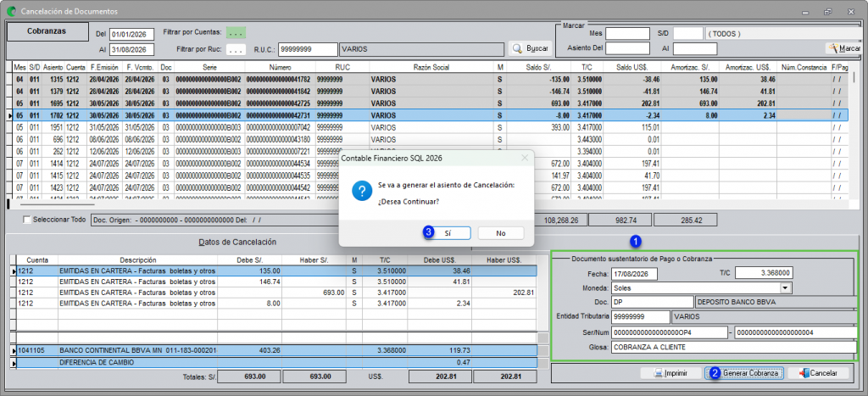
Task: Toggle the Seleccionar Todo checkbox
Action: [27, 220]
